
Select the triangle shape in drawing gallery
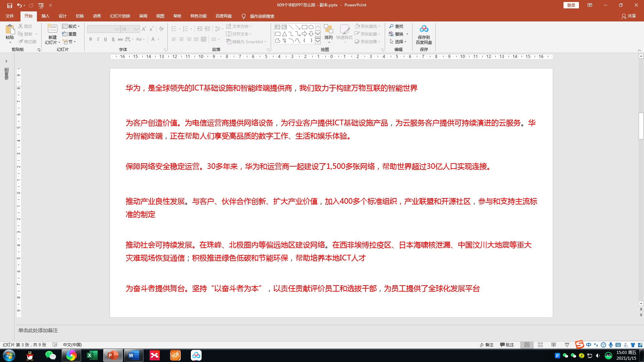(284, 34)
